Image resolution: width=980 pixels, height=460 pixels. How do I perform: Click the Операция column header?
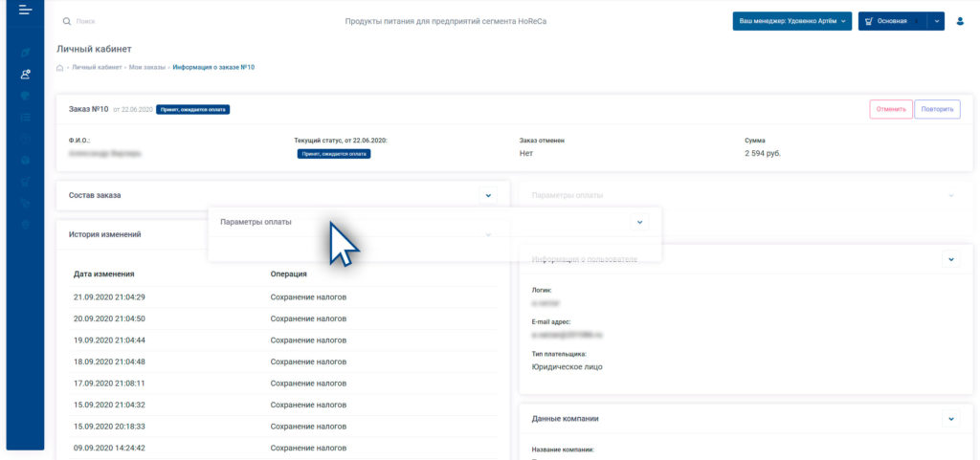tap(289, 274)
